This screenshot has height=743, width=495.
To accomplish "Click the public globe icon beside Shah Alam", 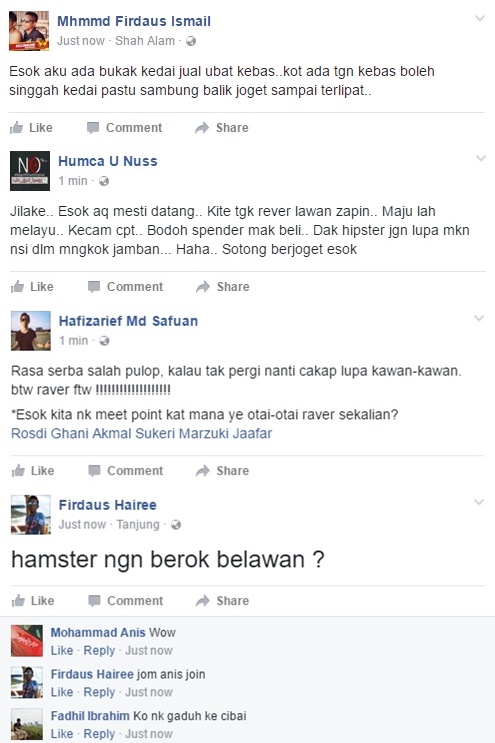I will (x=191, y=41).
